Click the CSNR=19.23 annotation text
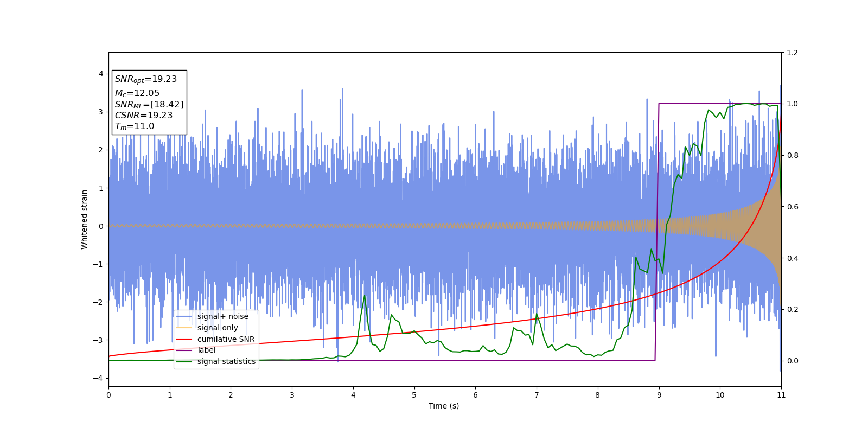The height and width of the screenshot is (434, 868). tap(144, 116)
